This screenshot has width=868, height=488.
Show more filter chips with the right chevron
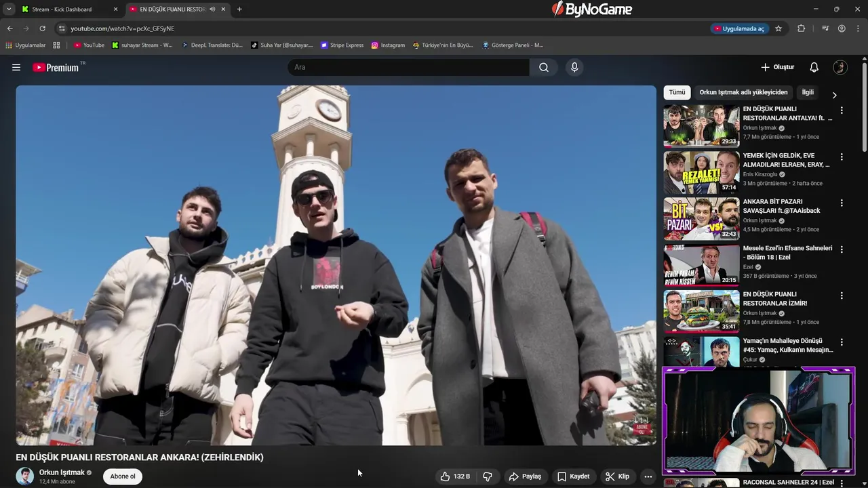click(834, 95)
